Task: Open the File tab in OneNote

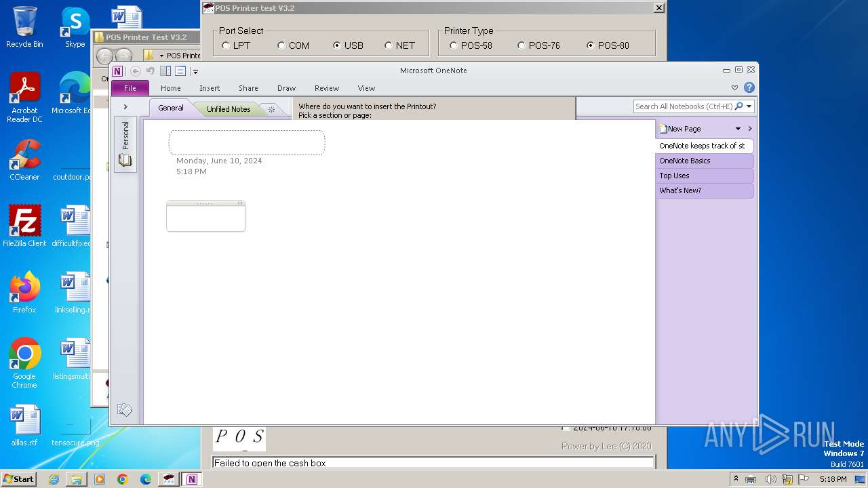Action: point(130,88)
